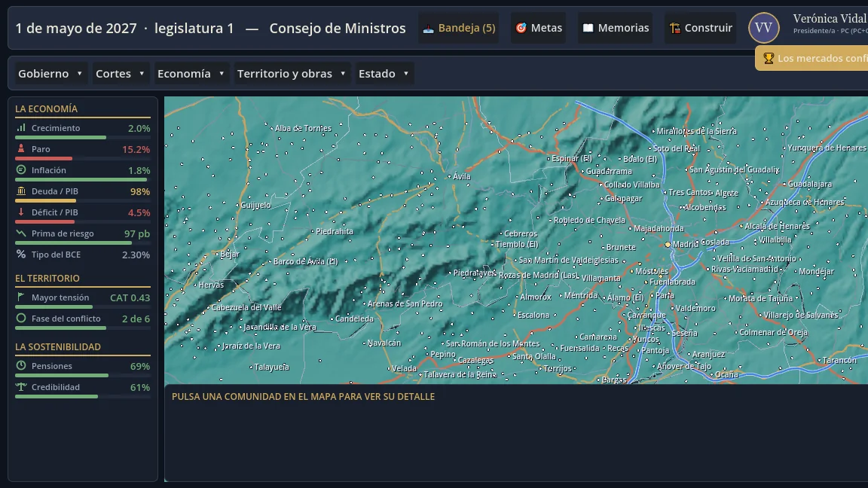
Task: Click the Mayor tensión flag icon
Action: (x=21, y=297)
